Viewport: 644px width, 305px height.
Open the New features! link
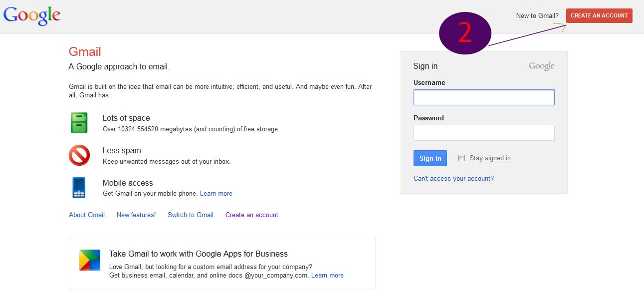coord(136,215)
